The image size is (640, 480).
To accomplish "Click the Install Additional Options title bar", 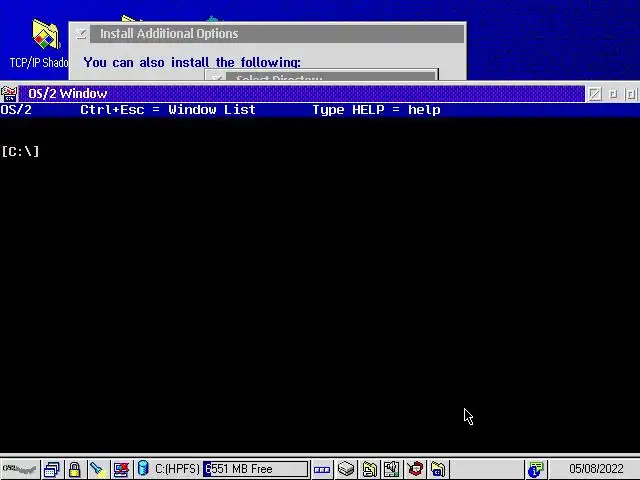I will tap(277, 33).
